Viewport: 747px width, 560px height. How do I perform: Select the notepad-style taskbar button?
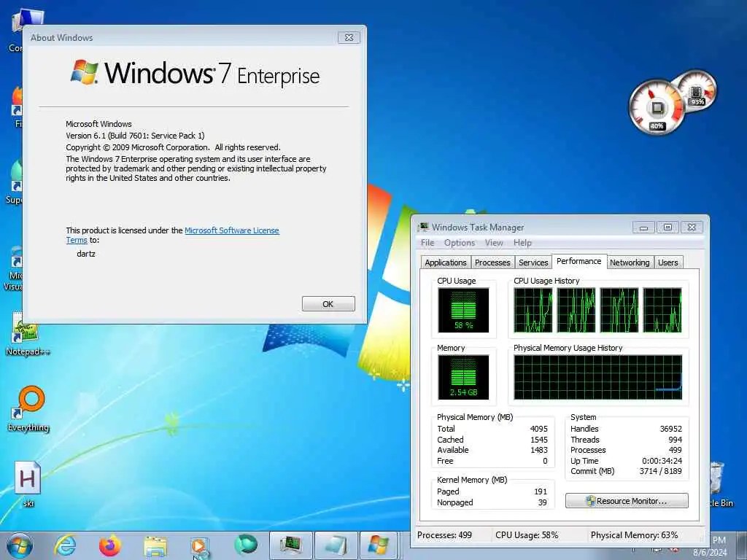pos(336,545)
